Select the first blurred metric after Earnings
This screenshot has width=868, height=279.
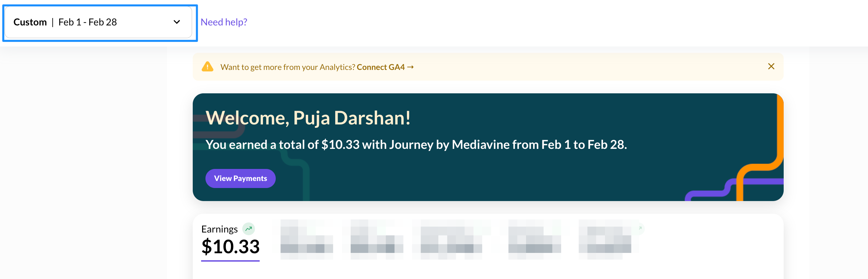[x=306, y=239]
